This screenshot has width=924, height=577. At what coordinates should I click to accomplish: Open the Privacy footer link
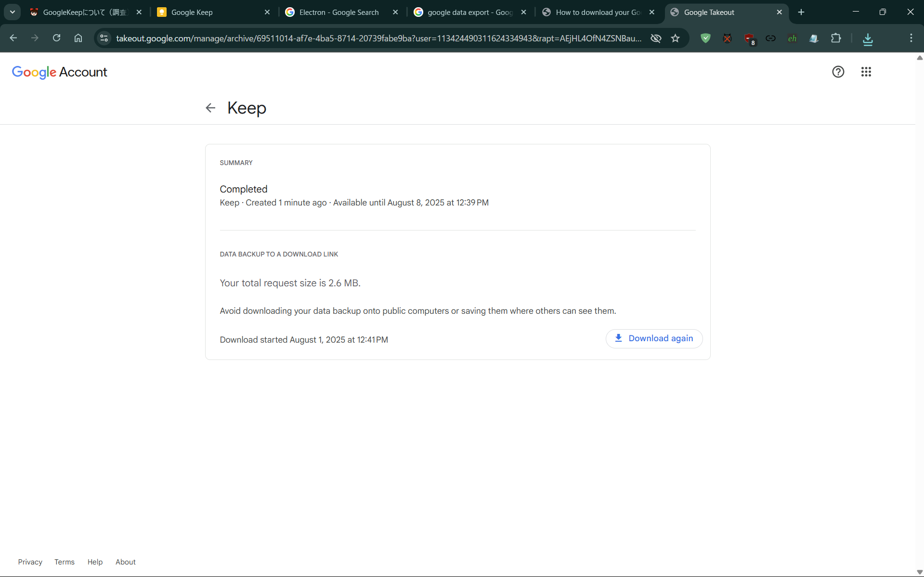pyautogui.click(x=30, y=562)
